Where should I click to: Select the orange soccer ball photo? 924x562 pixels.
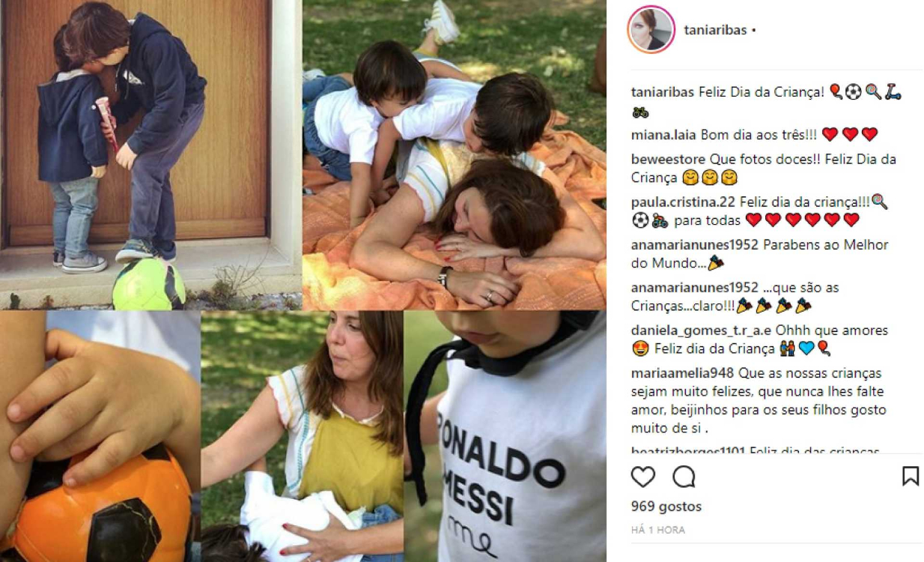100,437
